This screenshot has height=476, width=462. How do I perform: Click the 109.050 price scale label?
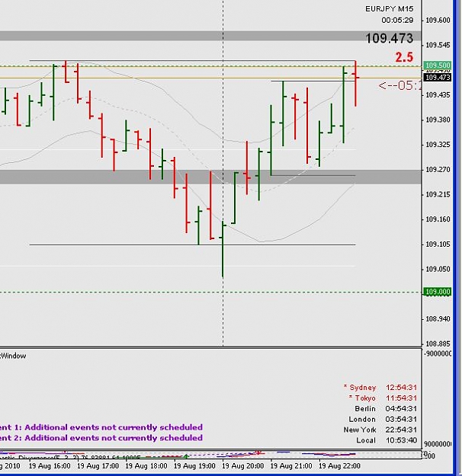coord(438,269)
